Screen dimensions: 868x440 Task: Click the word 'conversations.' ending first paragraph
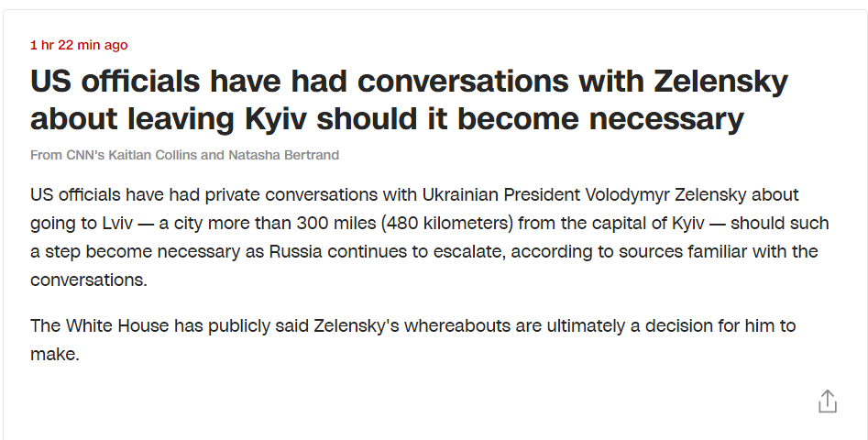[89, 280]
